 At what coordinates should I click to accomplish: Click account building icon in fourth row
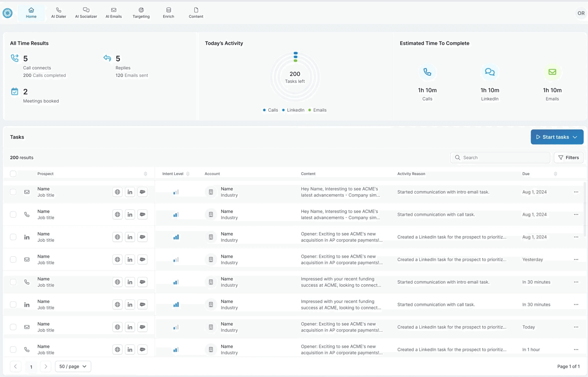click(211, 259)
